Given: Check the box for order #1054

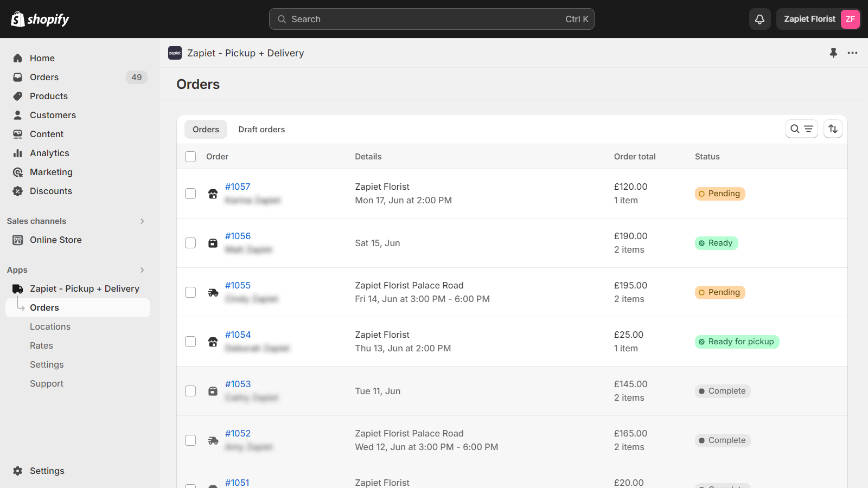Looking at the screenshot, I should (190, 342).
